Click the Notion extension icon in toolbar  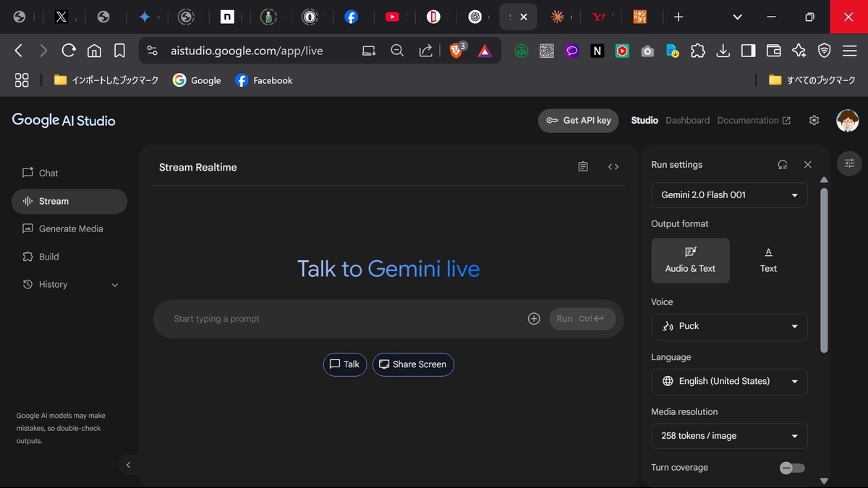pos(597,51)
